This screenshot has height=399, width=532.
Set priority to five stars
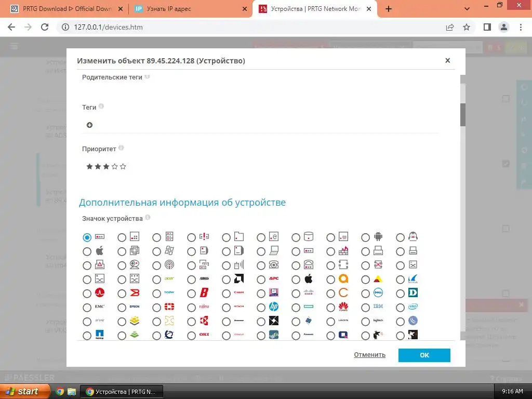point(123,167)
